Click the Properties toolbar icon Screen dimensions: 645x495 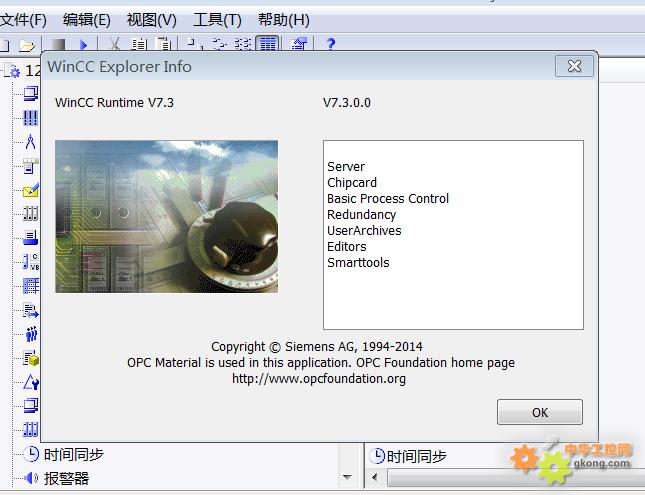coord(299,44)
